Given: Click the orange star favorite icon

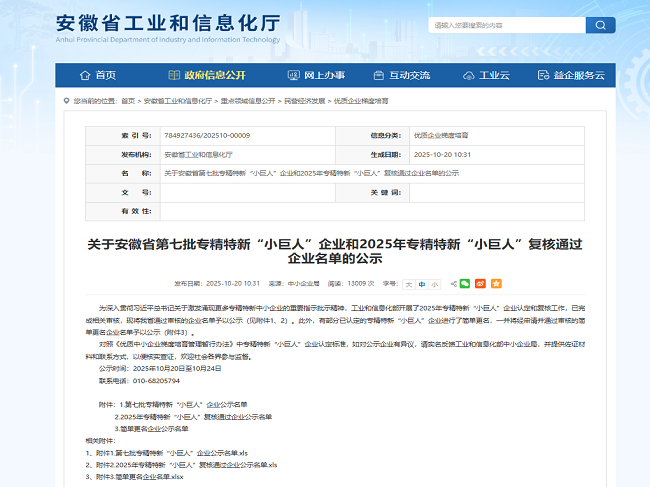Looking at the screenshot, I should (x=496, y=283).
